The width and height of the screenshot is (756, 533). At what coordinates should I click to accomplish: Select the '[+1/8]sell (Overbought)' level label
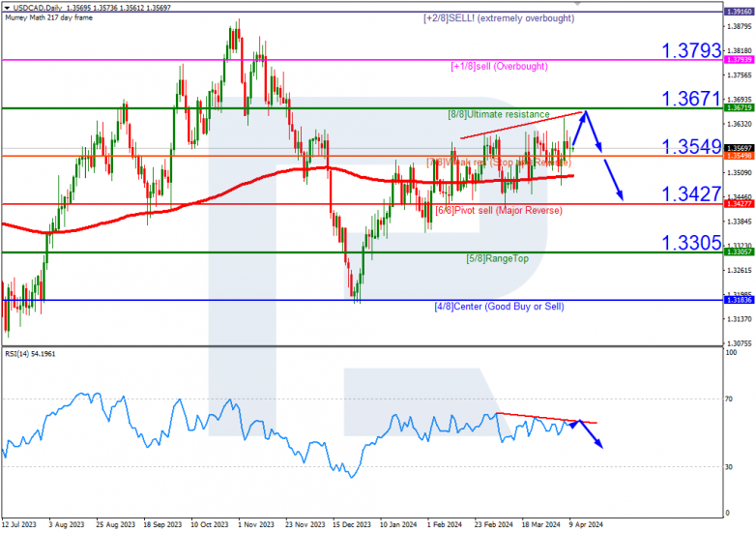[499, 66]
